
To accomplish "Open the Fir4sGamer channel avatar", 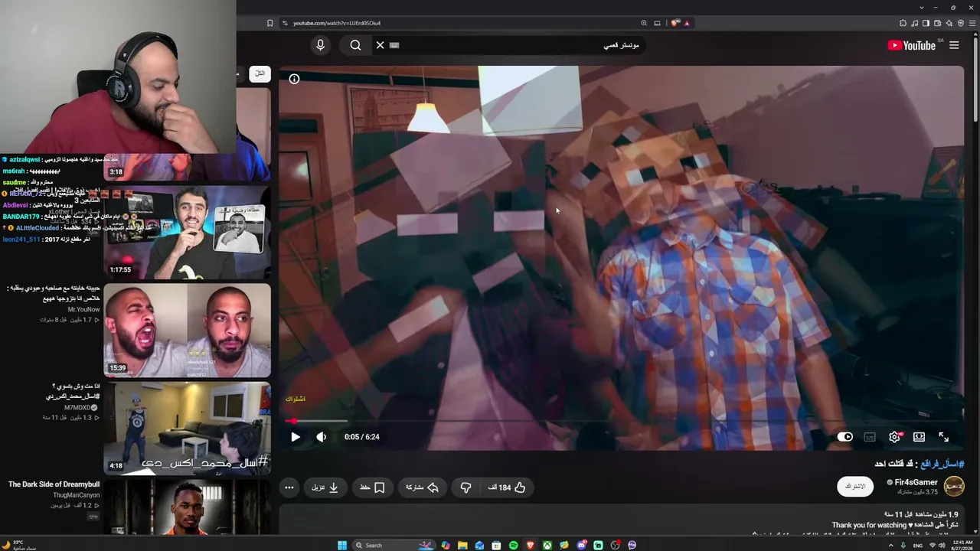I will [x=954, y=486].
